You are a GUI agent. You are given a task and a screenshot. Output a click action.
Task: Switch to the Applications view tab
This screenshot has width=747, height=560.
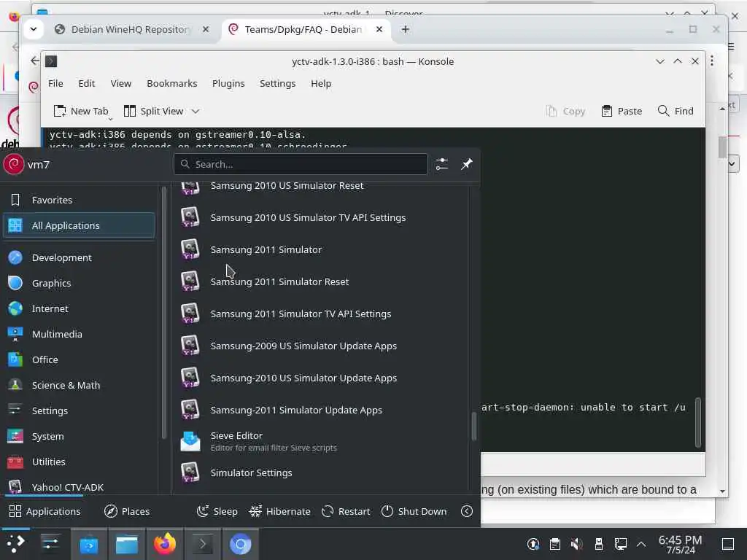[x=44, y=511]
